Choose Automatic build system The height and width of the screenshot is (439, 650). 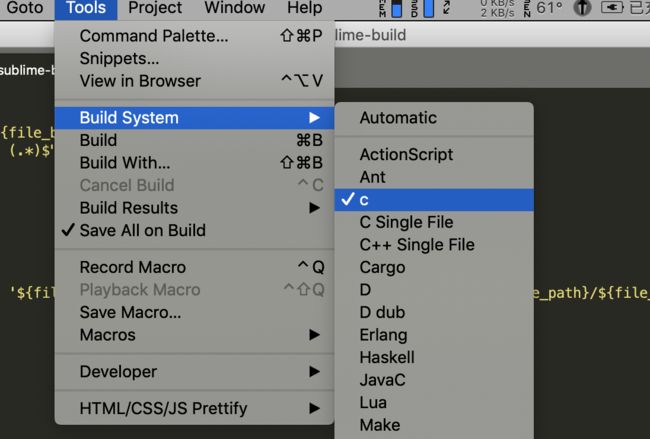point(434,118)
